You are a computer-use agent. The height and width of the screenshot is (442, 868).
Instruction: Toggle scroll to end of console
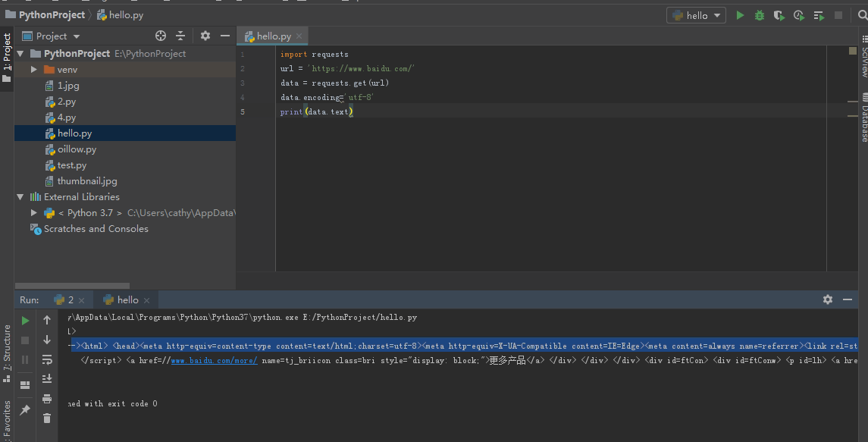[x=47, y=379]
